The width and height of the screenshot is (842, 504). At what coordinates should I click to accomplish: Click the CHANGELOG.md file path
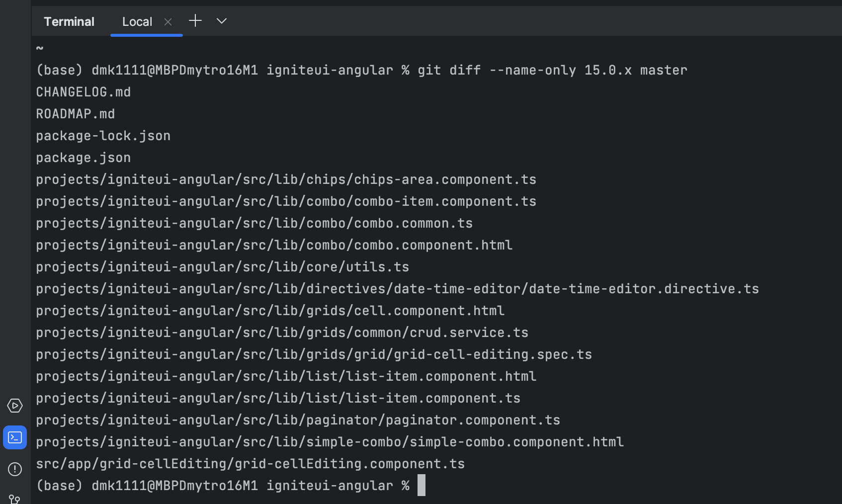click(x=83, y=91)
